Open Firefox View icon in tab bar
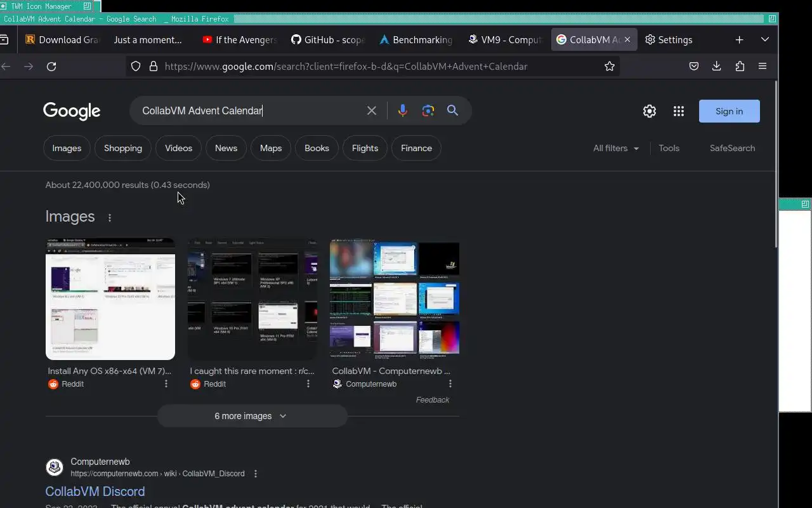Viewport: 812px width, 508px height. point(4,39)
